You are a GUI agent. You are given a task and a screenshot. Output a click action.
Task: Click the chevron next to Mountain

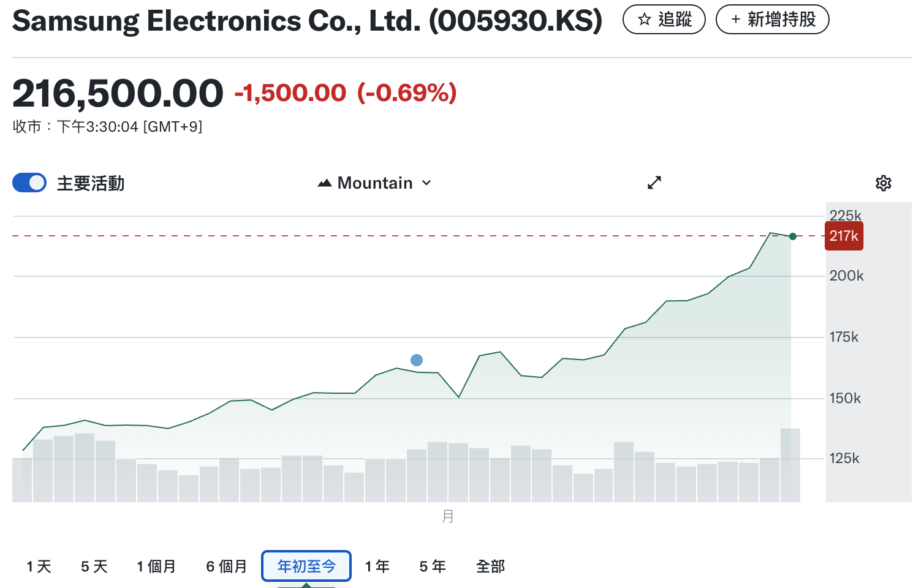(x=427, y=183)
